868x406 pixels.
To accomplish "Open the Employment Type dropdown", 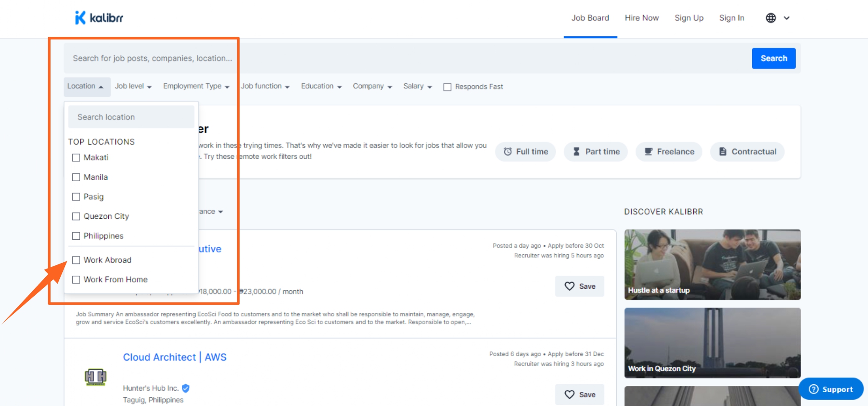I will coord(196,86).
